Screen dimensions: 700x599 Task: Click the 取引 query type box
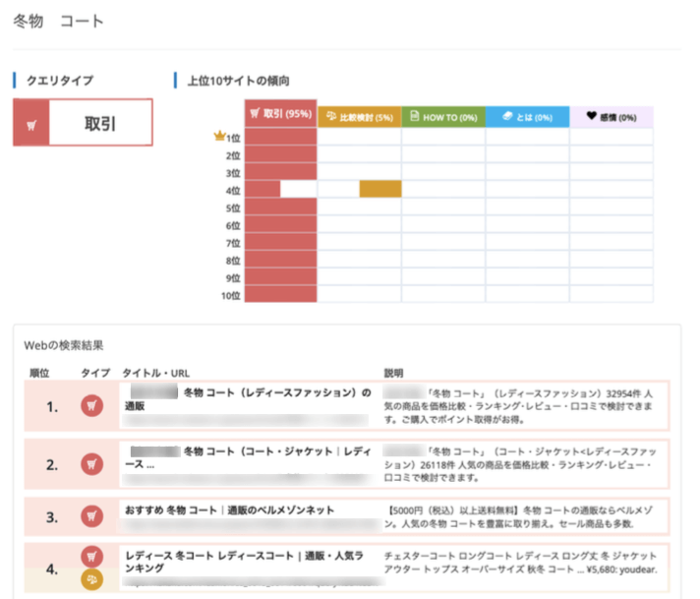click(83, 122)
